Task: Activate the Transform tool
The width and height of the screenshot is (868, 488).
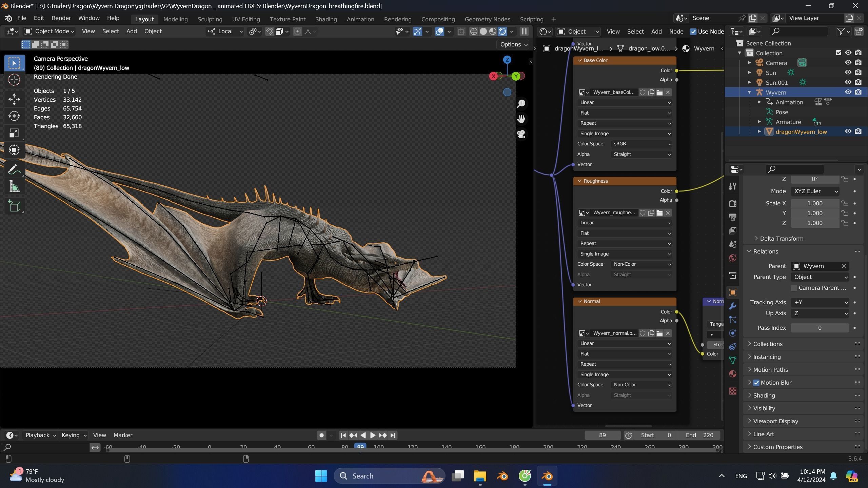Action: click(x=14, y=149)
